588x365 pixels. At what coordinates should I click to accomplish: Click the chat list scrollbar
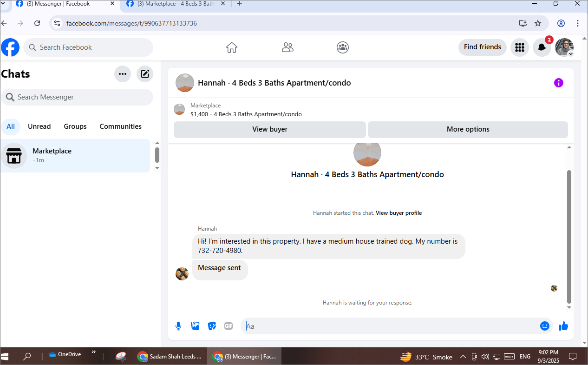[x=157, y=155]
